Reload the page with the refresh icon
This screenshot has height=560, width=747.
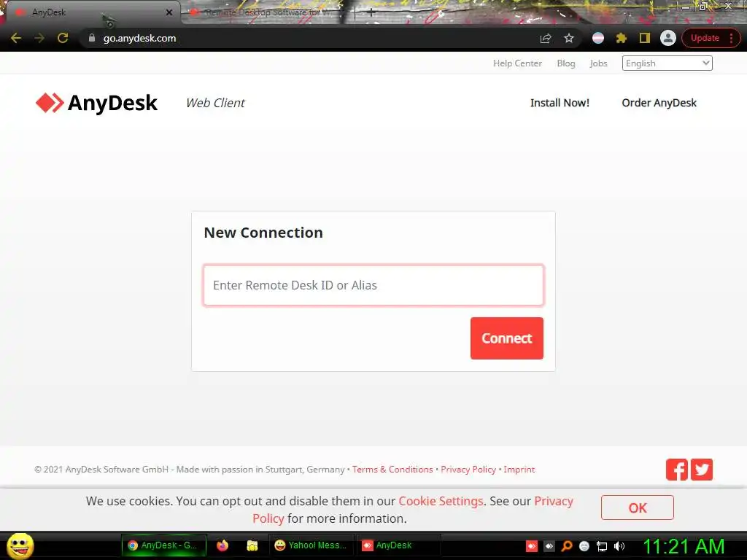(63, 38)
